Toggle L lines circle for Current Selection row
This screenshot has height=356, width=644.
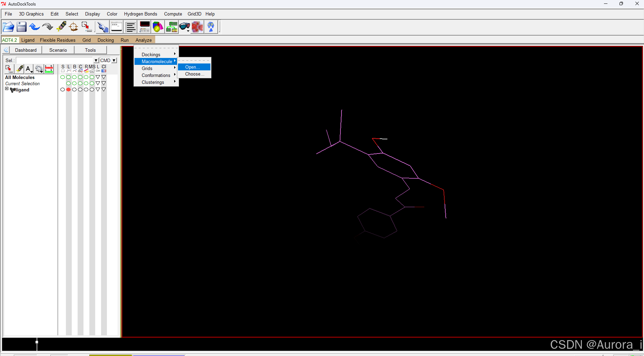(68, 83)
